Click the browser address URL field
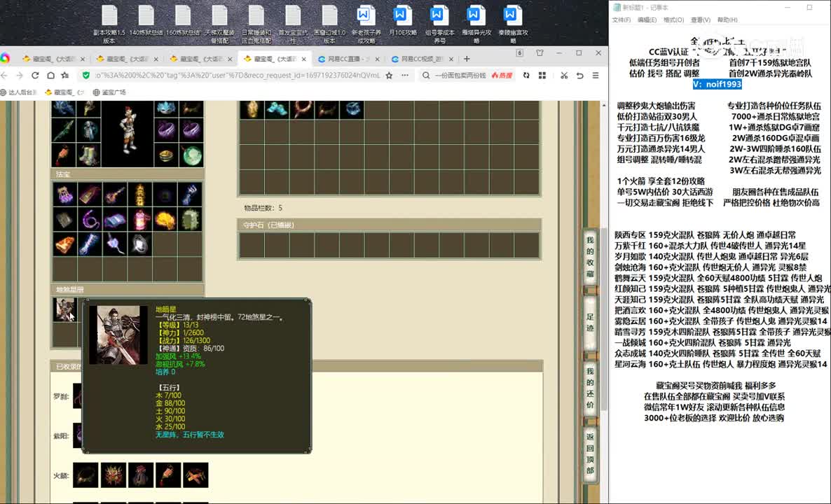 pos(238,76)
